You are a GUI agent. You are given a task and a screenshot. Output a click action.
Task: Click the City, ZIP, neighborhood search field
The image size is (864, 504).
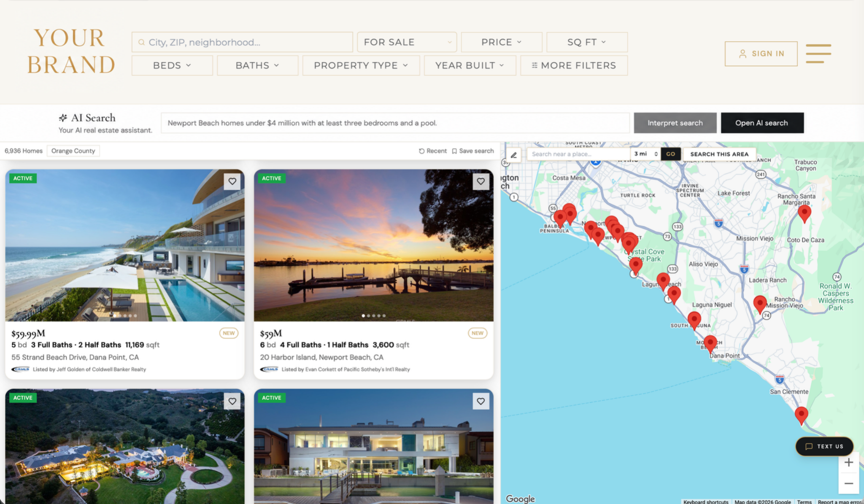tap(242, 42)
